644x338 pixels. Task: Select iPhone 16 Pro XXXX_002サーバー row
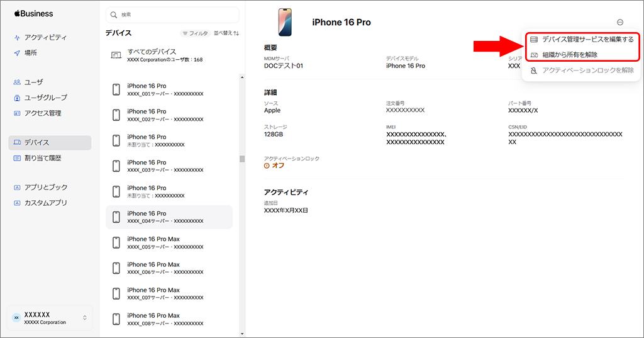[169, 115]
